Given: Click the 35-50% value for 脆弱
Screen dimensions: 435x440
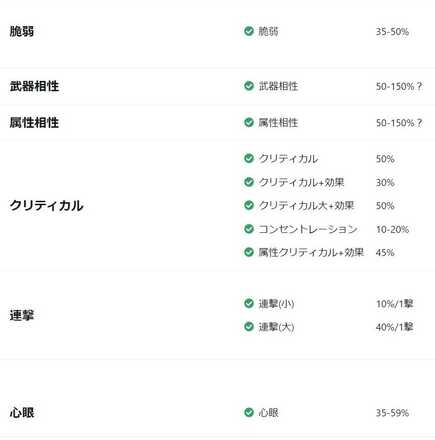Looking at the screenshot, I should pyautogui.click(x=392, y=32).
